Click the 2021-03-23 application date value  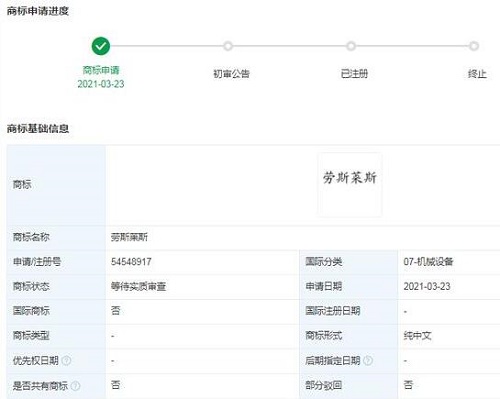point(427,286)
